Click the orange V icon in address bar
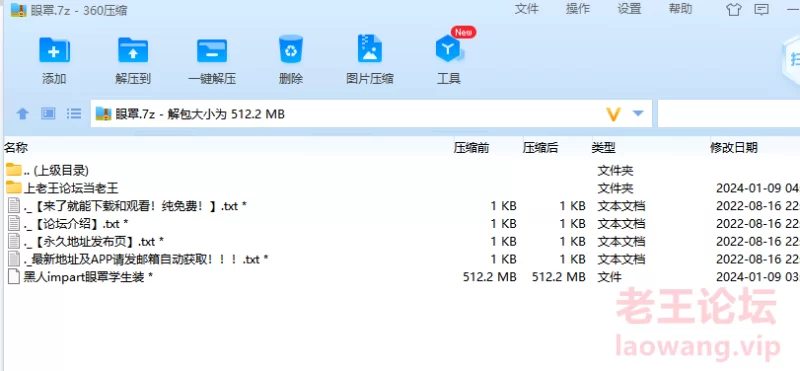This screenshot has width=800, height=371. 613,114
